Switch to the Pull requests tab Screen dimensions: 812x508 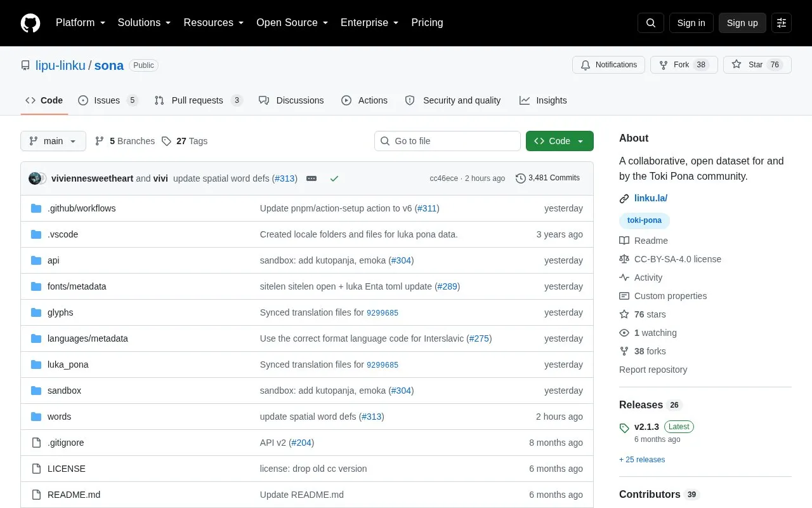(199, 100)
